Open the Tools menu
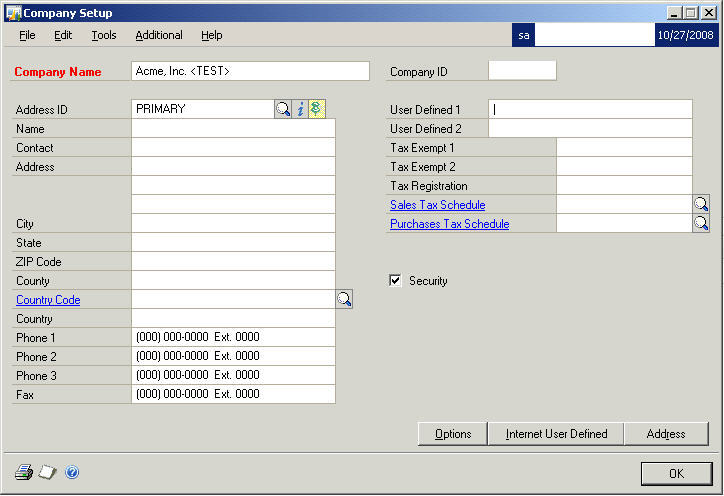724x496 pixels. coord(104,35)
